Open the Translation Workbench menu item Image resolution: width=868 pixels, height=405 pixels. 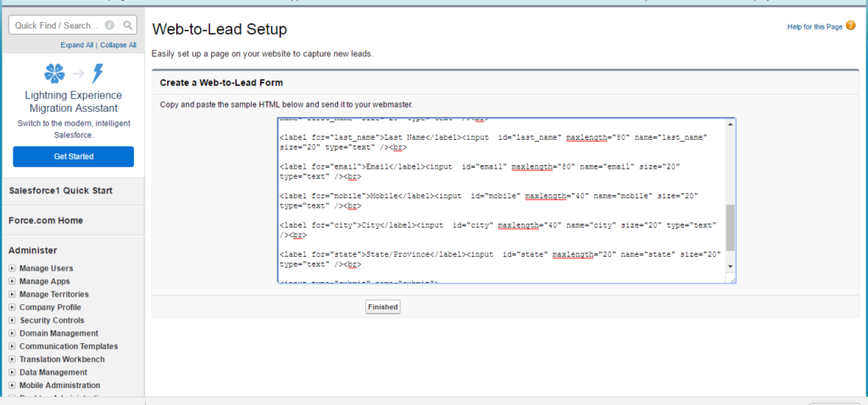[x=62, y=359]
